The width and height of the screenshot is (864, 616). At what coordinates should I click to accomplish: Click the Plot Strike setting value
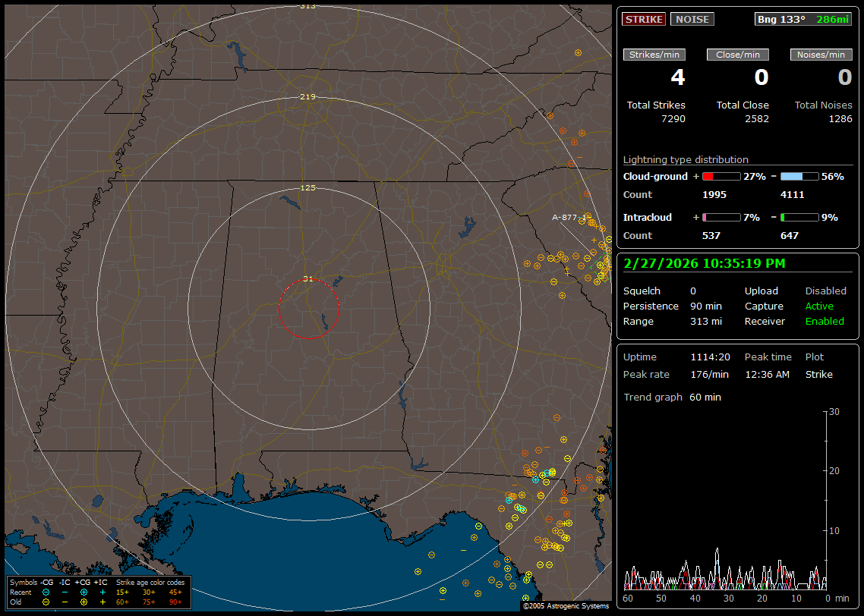tap(818, 375)
